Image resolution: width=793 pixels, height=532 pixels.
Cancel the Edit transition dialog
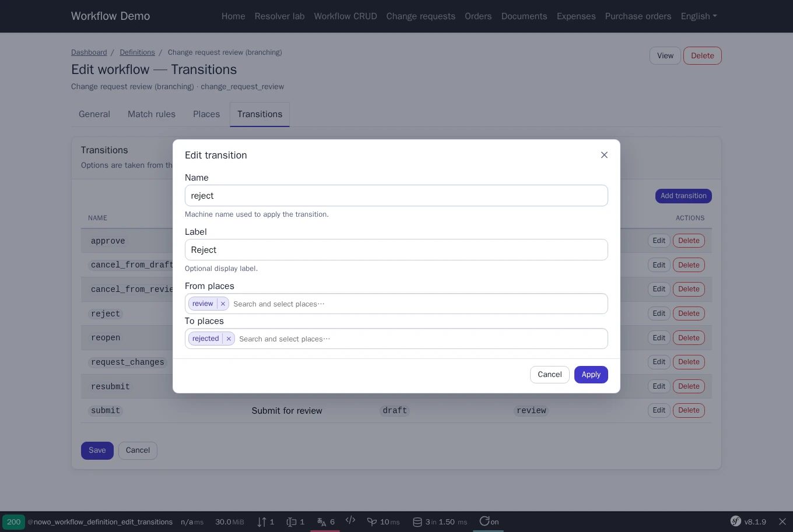(x=549, y=375)
